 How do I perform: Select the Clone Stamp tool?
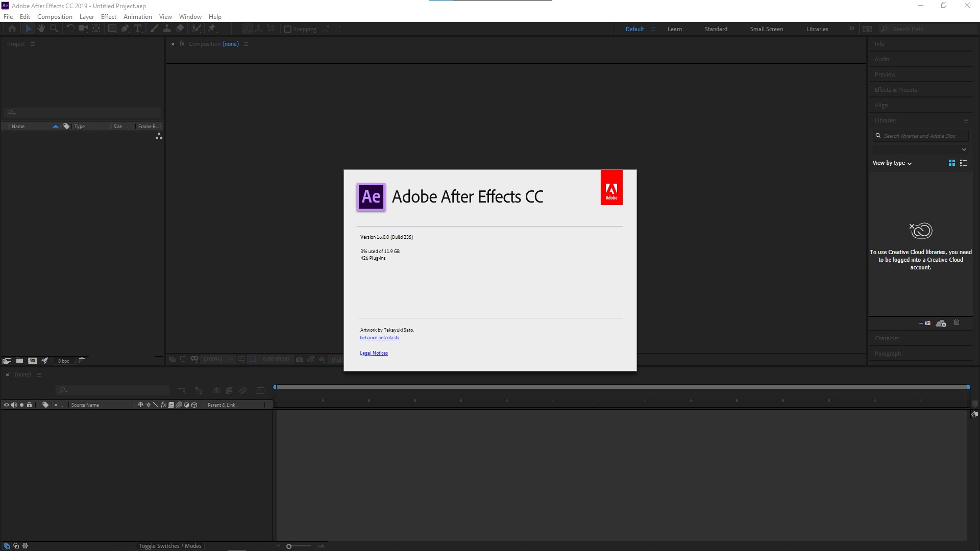pos(166,29)
